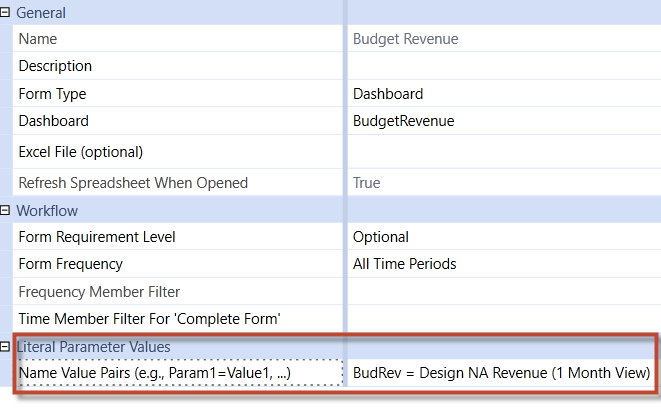Screen dimensions: 661x411
Task: Click the Frequency Member Filter value field
Action: (x=500, y=292)
